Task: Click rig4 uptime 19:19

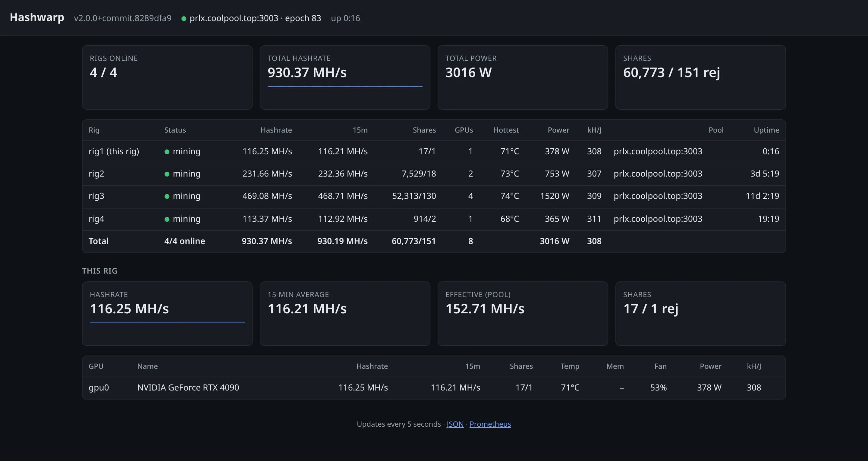Action: pyautogui.click(x=768, y=219)
